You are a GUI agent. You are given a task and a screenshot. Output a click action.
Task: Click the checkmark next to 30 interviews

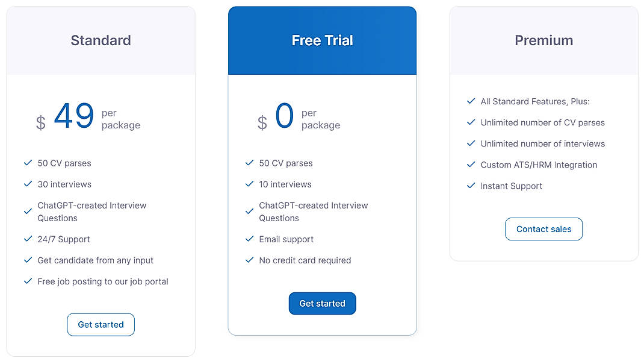point(28,184)
